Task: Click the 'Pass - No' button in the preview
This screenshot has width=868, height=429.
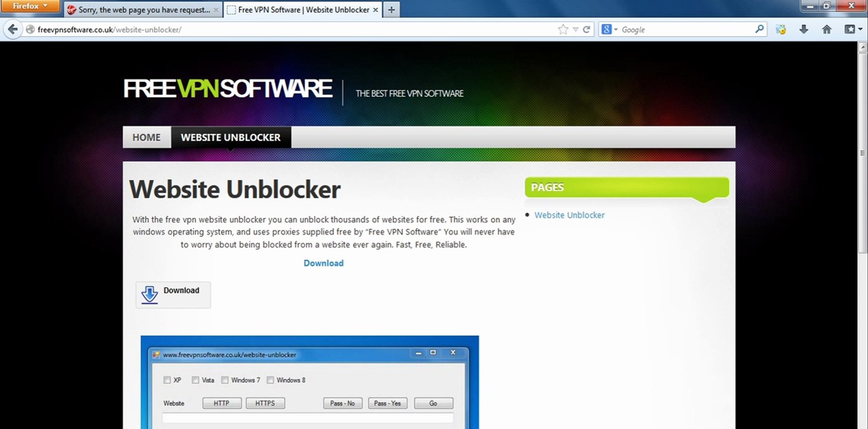Action: click(x=343, y=403)
